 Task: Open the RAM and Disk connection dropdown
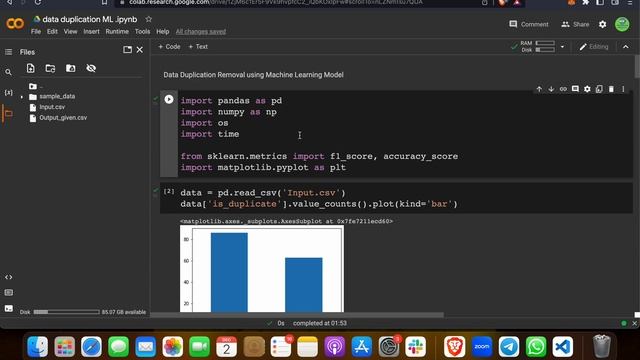tap(562, 47)
